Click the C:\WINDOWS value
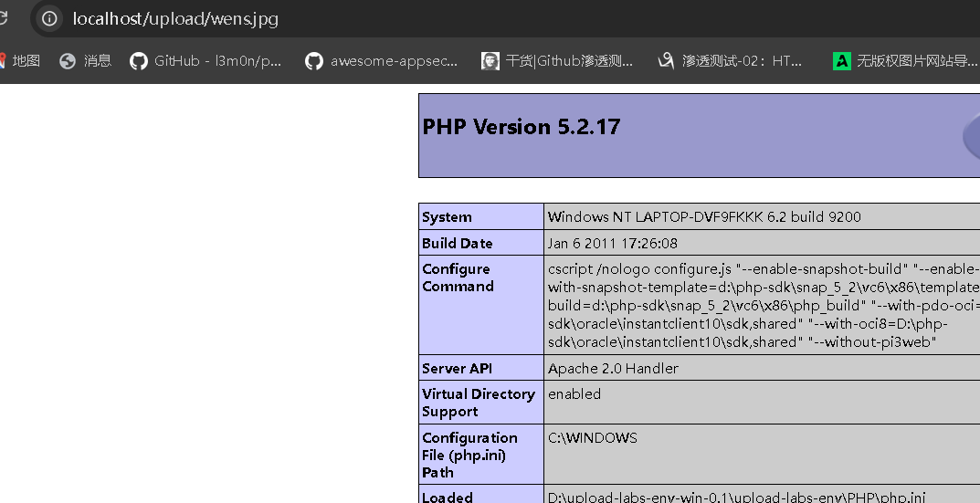The height and width of the screenshot is (503, 980). point(593,438)
